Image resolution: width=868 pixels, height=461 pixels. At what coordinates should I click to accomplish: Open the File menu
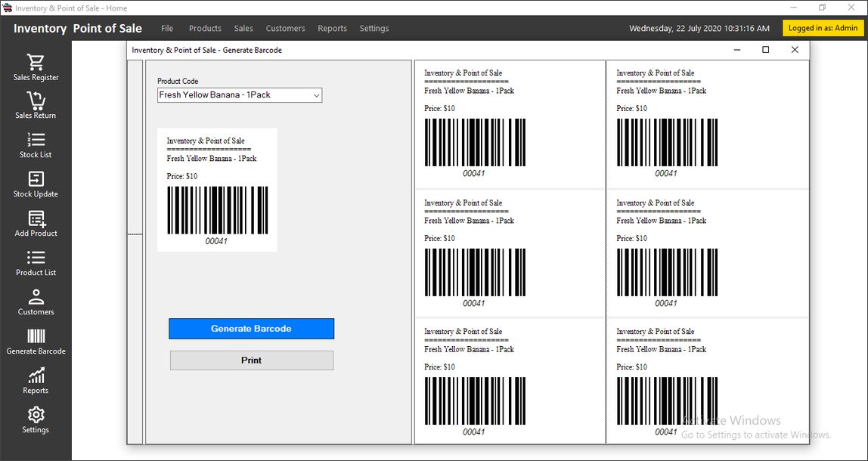(167, 29)
